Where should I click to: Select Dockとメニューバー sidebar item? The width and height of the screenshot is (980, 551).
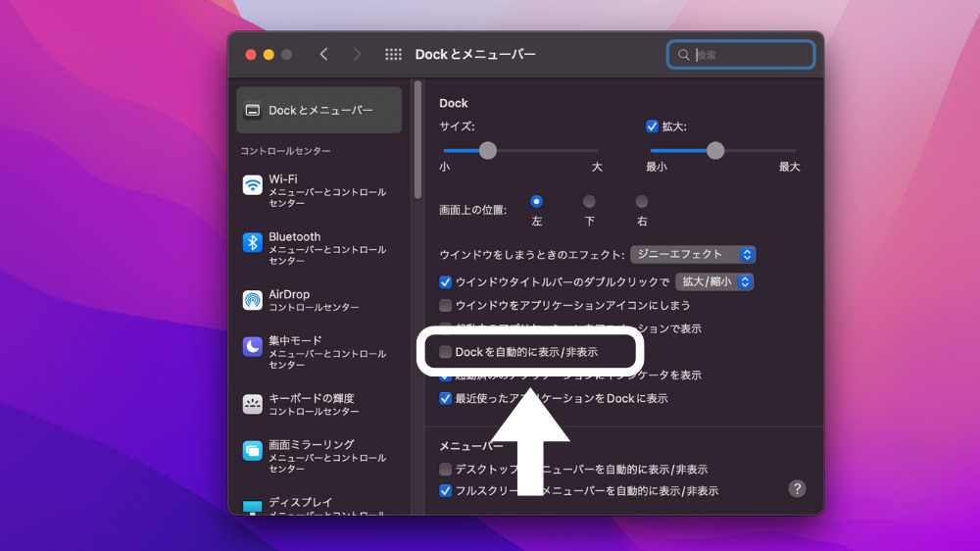318,110
